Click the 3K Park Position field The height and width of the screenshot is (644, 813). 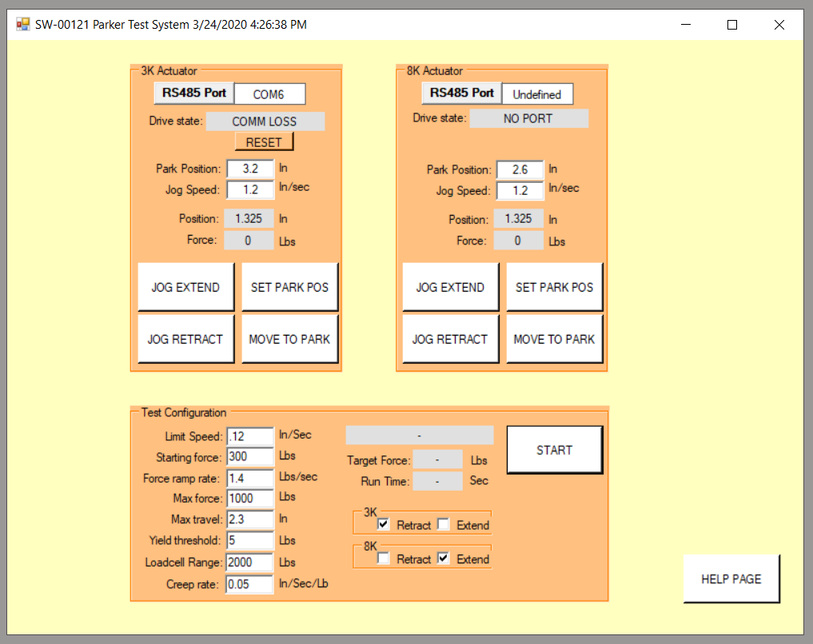coord(250,169)
